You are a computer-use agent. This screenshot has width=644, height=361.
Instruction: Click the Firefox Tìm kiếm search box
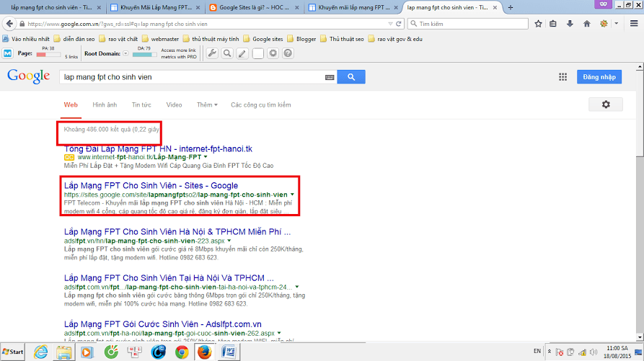[x=468, y=24]
